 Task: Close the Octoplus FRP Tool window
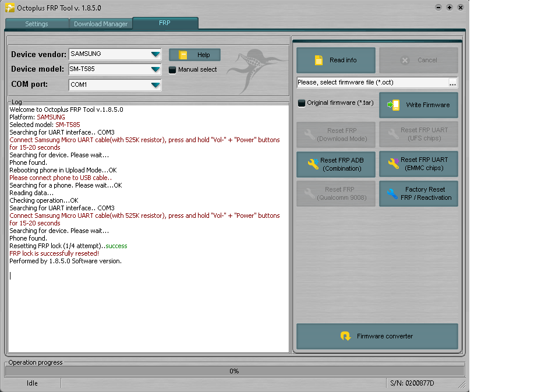(461, 8)
